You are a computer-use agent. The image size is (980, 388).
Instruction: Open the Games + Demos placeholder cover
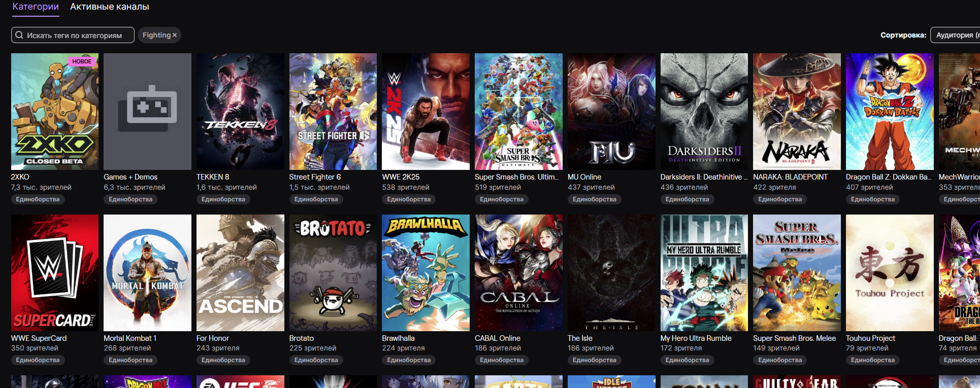pos(147,112)
